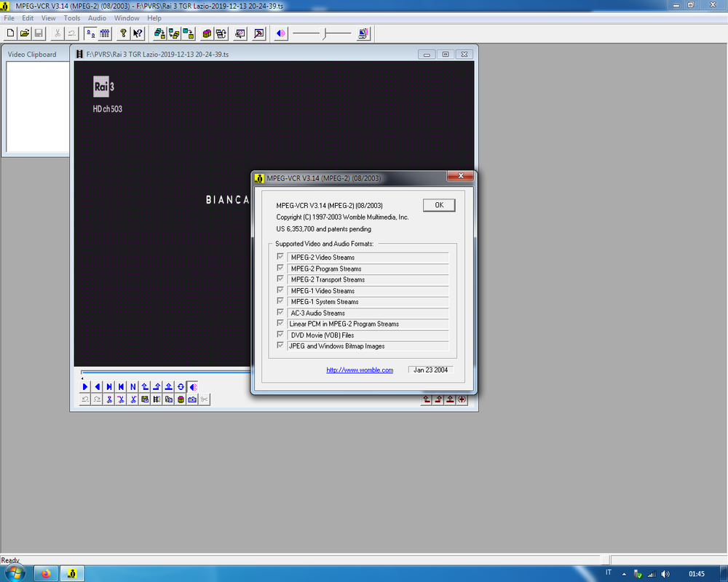The height and width of the screenshot is (582, 728).
Task: Click the IT language indicator
Action: (608, 573)
